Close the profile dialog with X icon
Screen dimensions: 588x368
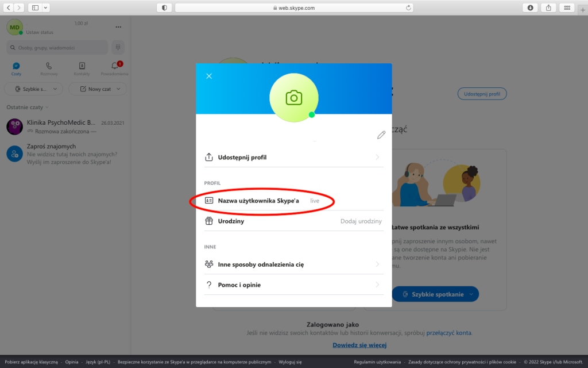(209, 76)
